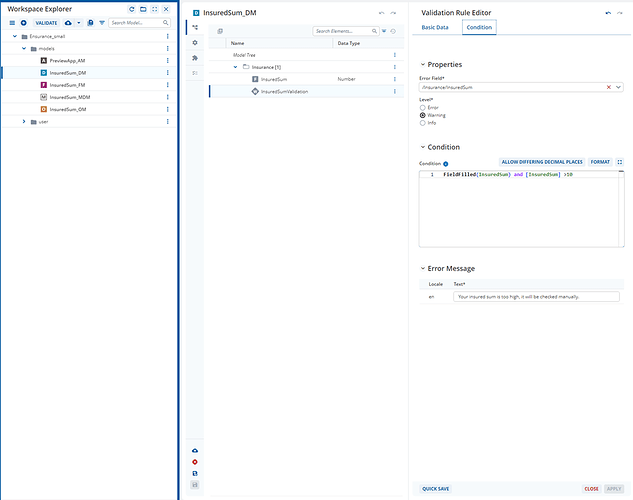The height and width of the screenshot is (500, 633).
Task: Open the kebab menu for models folder
Action: [x=168, y=48]
